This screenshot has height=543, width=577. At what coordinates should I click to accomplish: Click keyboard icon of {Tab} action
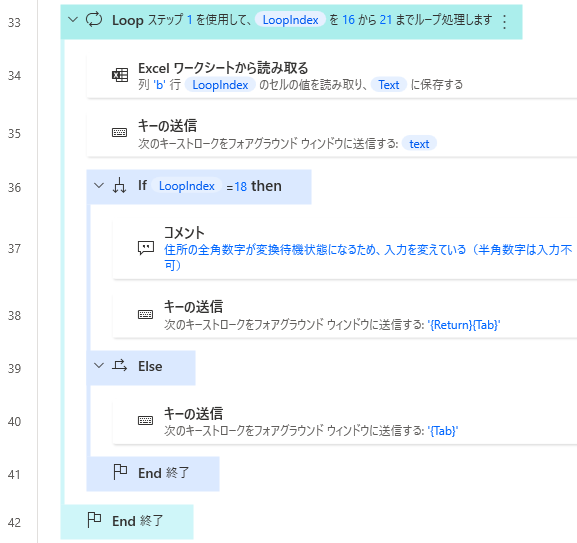click(145, 420)
